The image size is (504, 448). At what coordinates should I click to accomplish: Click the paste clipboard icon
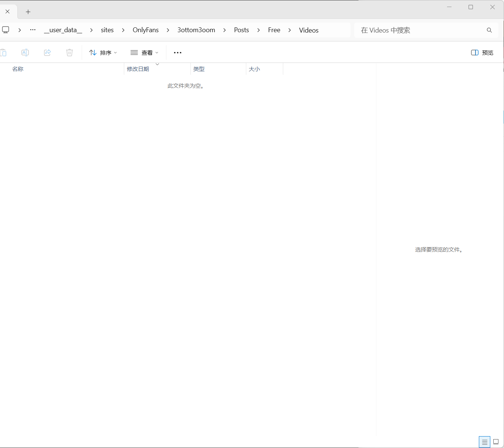coord(3,53)
